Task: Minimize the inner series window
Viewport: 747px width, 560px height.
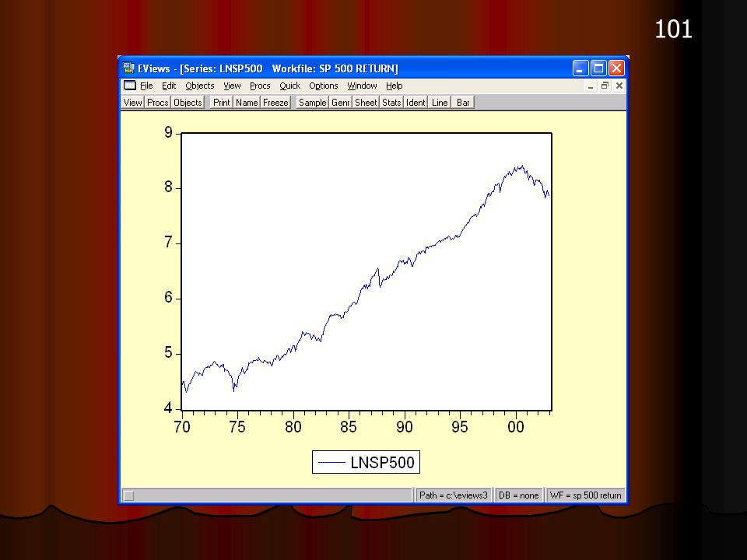Action: (x=591, y=86)
